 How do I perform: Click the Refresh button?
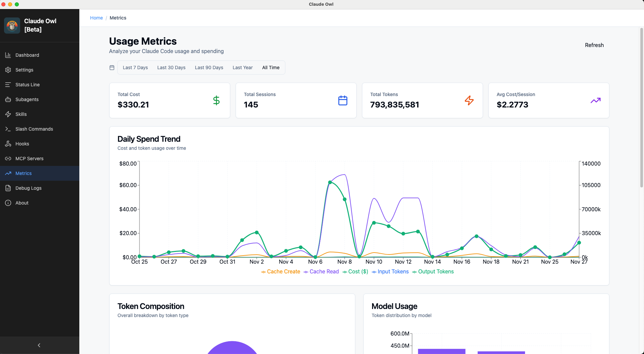coord(594,45)
